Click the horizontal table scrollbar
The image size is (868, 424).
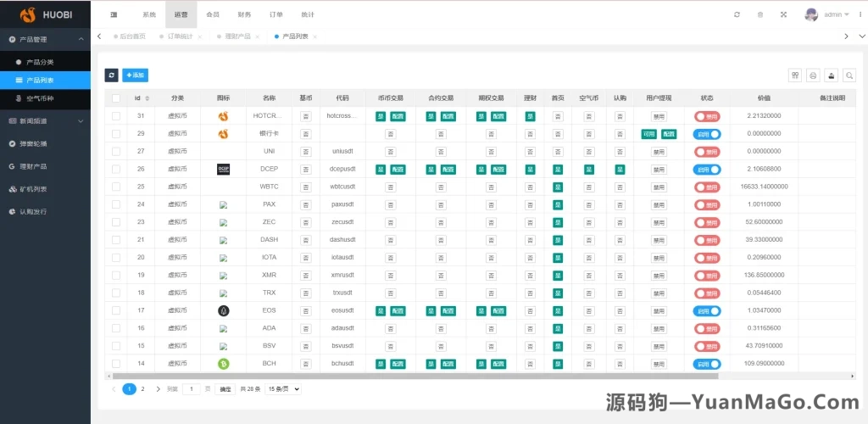click(415, 377)
